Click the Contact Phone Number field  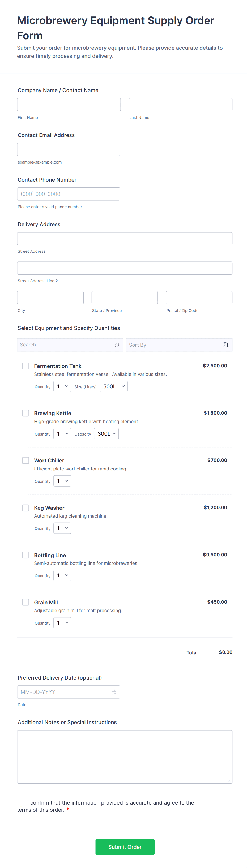69,194
